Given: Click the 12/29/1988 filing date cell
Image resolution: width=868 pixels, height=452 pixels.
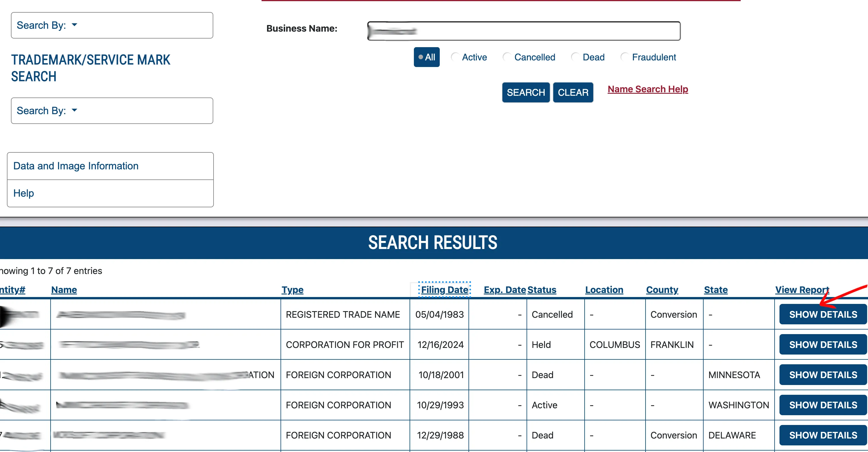Looking at the screenshot, I should (439, 435).
